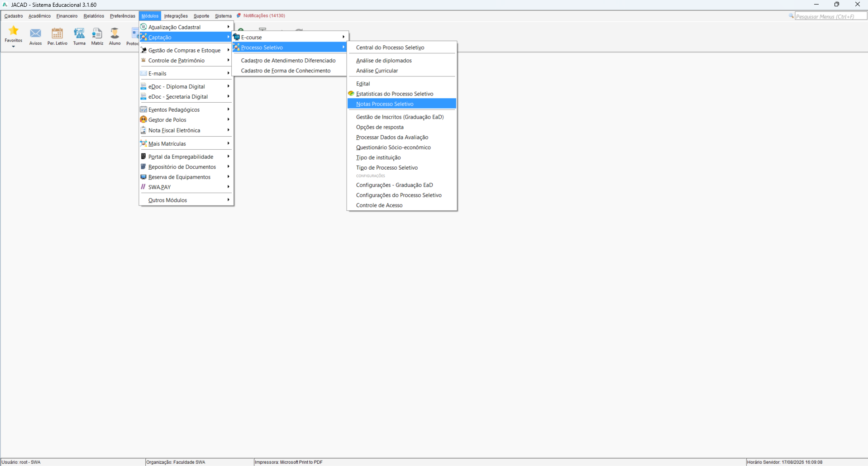868x466 pixels.
Task: Open the Turma toolbar icon
Action: [x=79, y=33]
